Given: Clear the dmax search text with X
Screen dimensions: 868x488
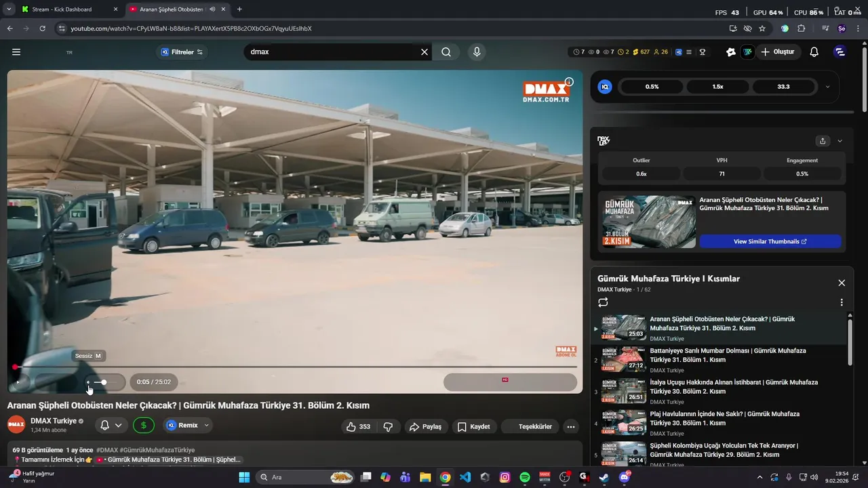Looking at the screenshot, I should 425,52.
